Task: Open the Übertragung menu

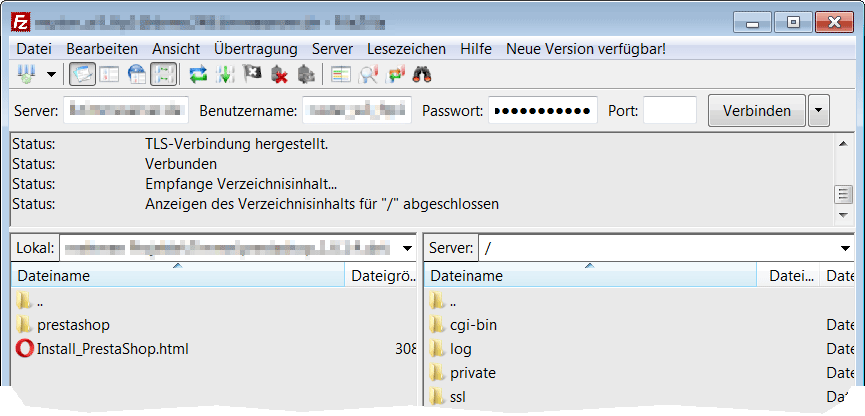Action: click(x=256, y=49)
